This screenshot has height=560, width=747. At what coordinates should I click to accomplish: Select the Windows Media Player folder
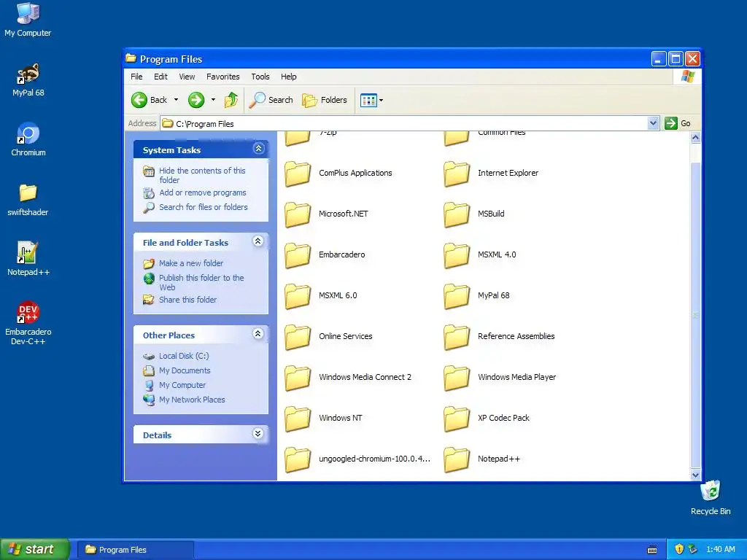point(500,378)
